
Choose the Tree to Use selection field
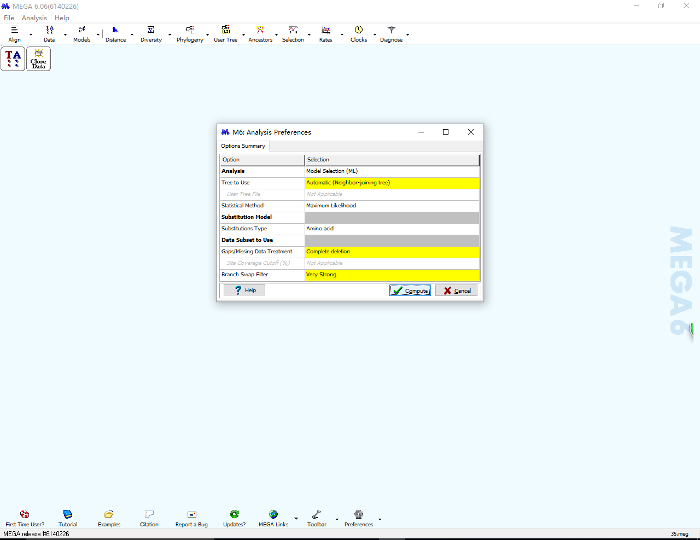(391, 183)
